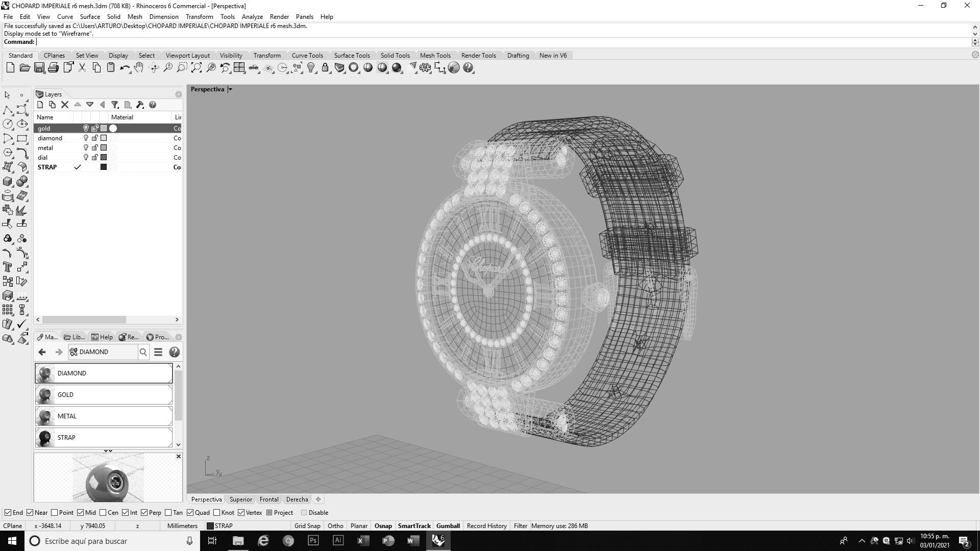Switch to the Frontal viewport tab
The image size is (980, 551).
point(269,499)
